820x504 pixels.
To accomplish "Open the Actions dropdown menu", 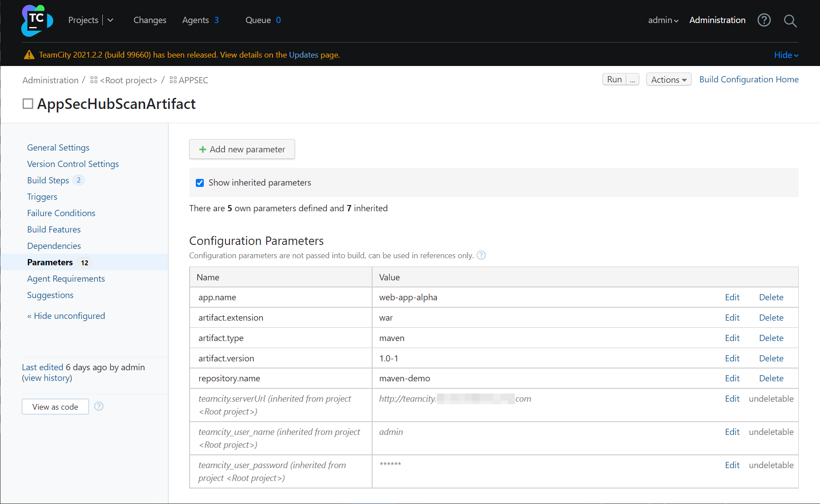I will [x=668, y=79].
